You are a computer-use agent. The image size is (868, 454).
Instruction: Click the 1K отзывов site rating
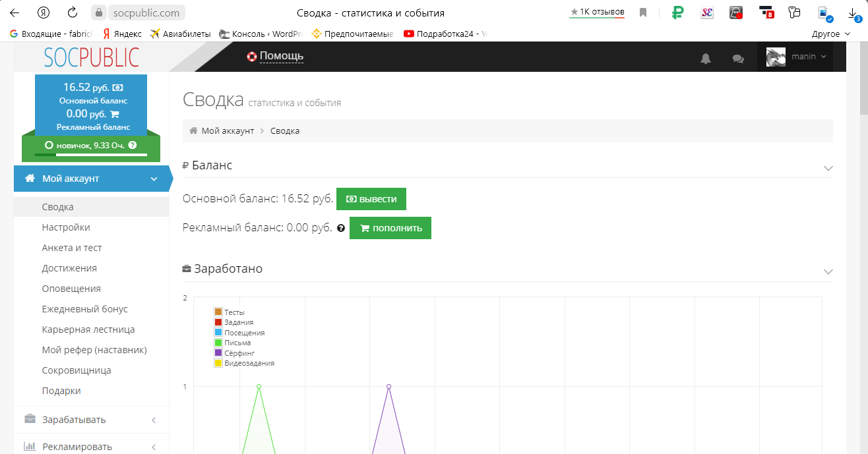coord(597,12)
